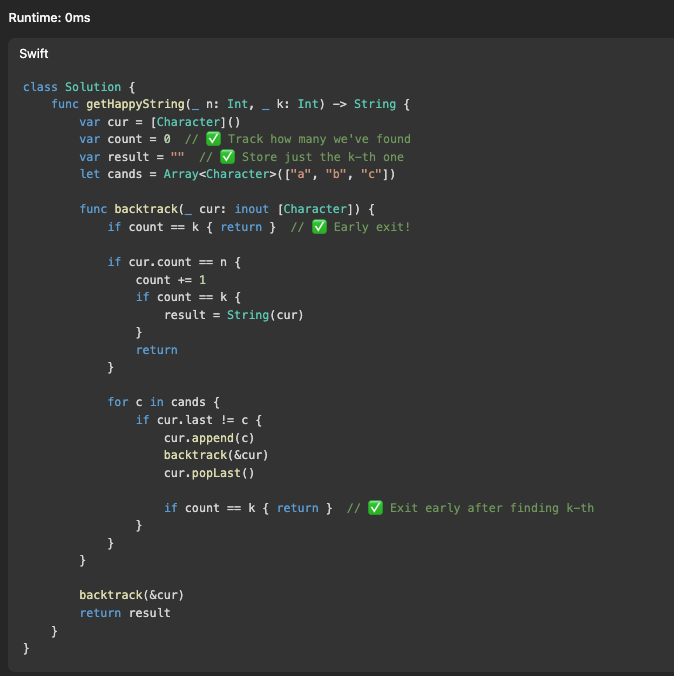This screenshot has width=674, height=676.
Task: Click check mark emoji before "Early exit!"
Action: (x=319, y=226)
